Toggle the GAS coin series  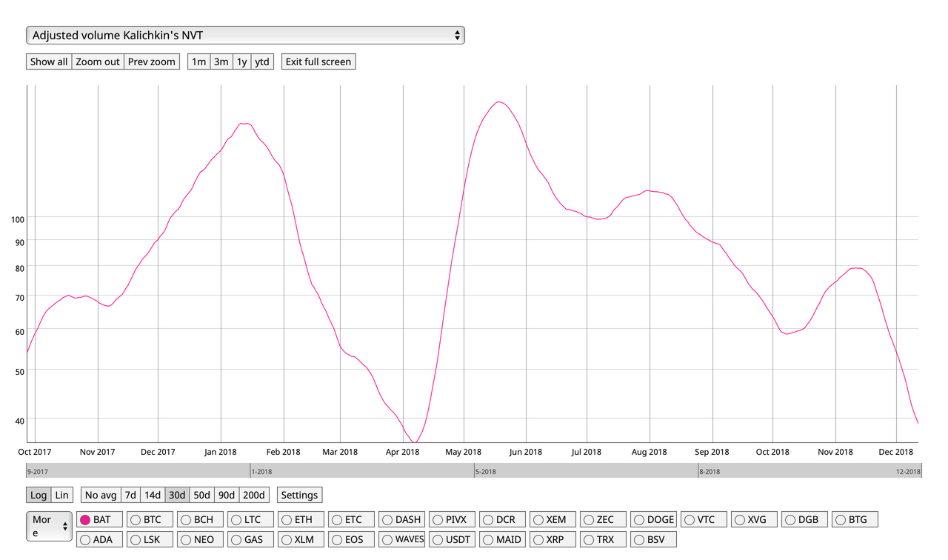coord(251,539)
